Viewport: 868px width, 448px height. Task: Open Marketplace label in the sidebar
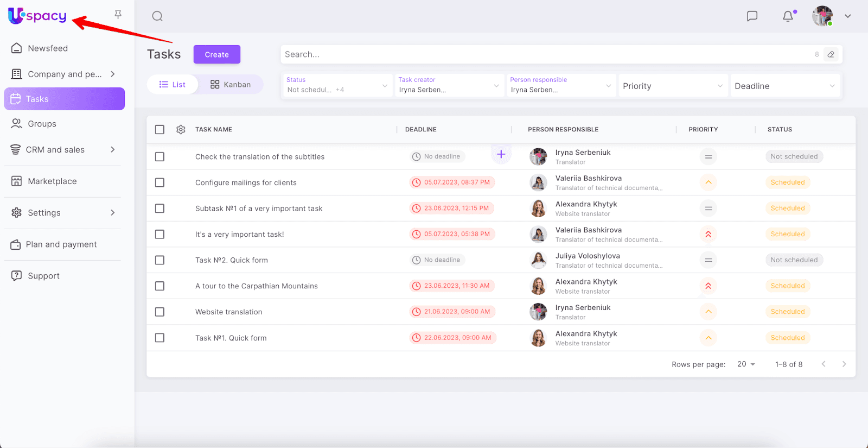pyautogui.click(x=53, y=181)
